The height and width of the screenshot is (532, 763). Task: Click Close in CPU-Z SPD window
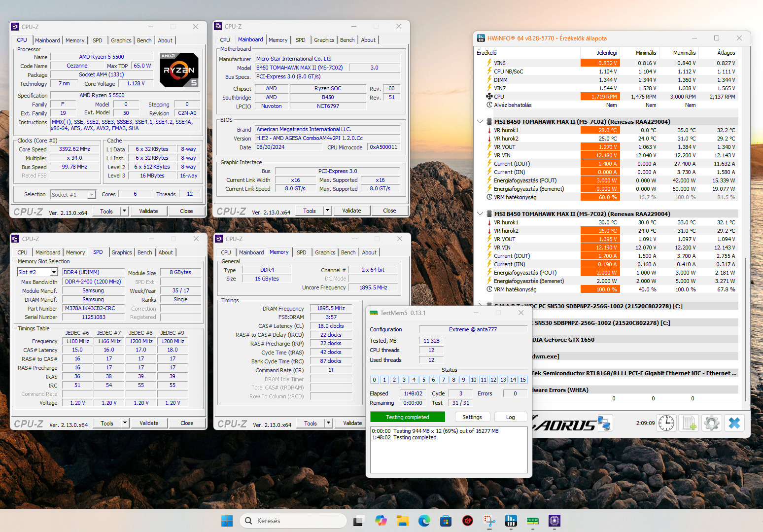coord(187,423)
